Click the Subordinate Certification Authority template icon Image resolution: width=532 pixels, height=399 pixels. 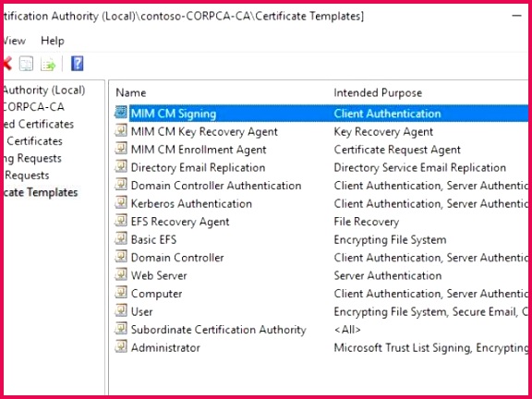click(121, 328)
